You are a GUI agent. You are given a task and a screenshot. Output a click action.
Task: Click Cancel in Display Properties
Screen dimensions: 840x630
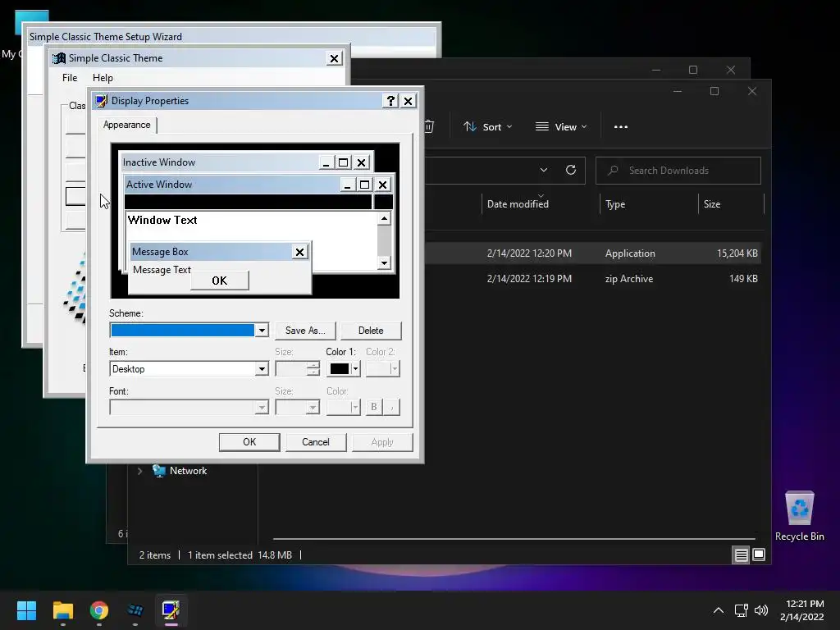coord(316,442)
